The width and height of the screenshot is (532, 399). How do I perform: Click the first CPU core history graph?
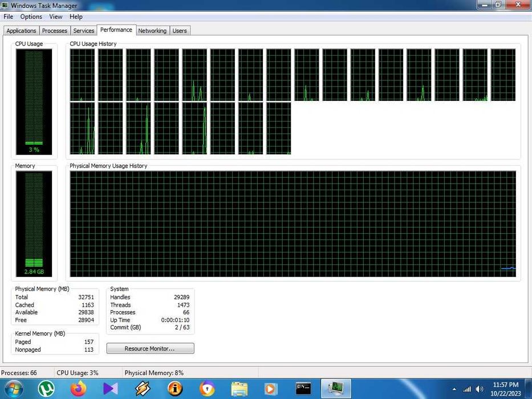click(83, 75)
